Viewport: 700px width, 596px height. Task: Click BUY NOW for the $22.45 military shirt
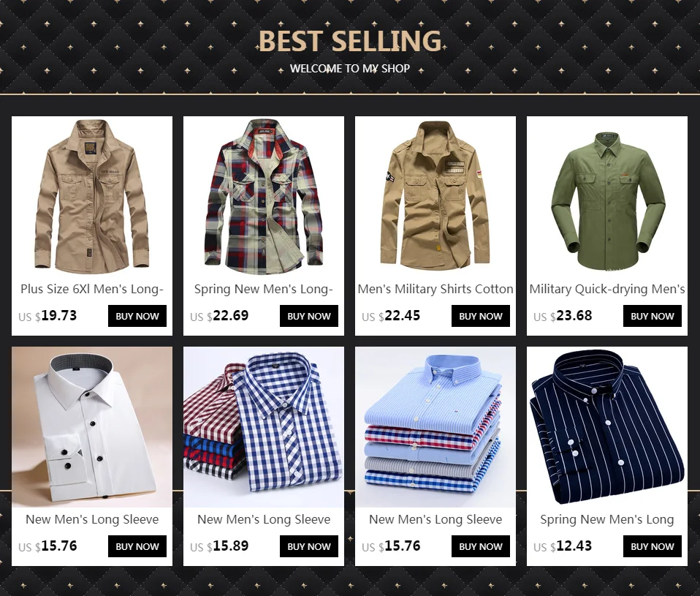480,316
